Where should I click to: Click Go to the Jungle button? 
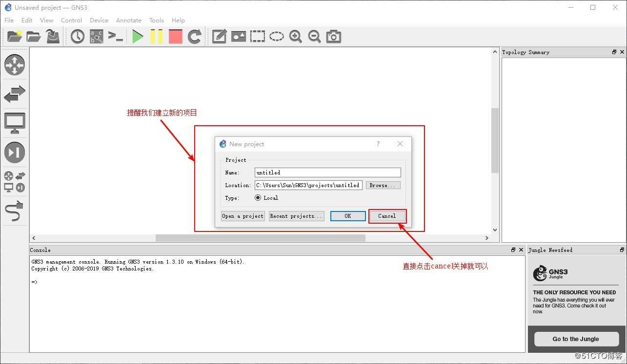click(576, 339)
